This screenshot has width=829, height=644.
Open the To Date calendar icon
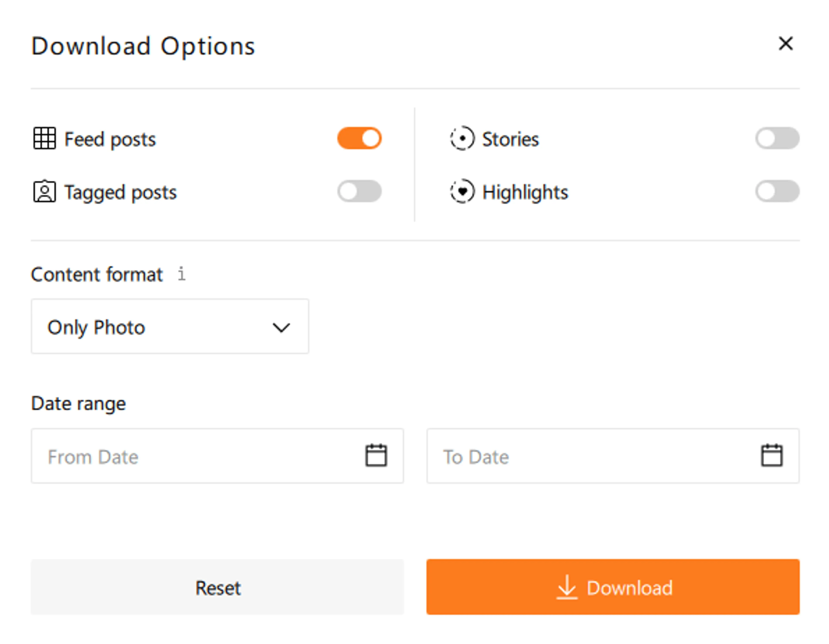tap(772, 456)
